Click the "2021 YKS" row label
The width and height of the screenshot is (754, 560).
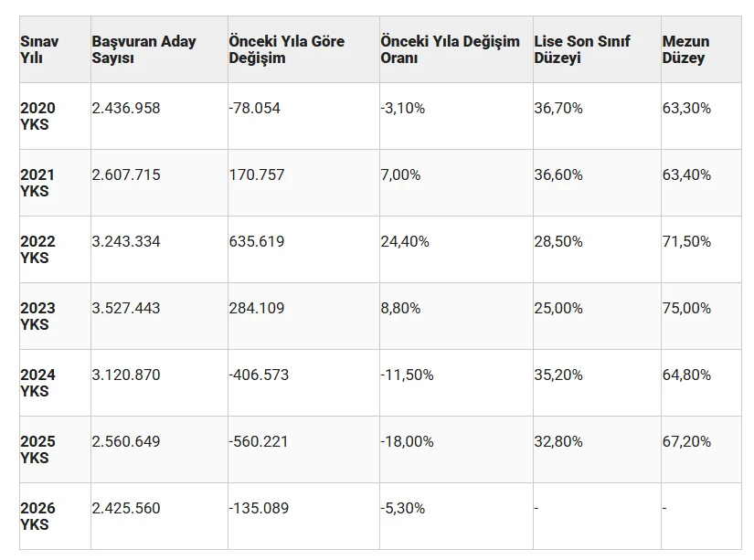pos(37,183)
